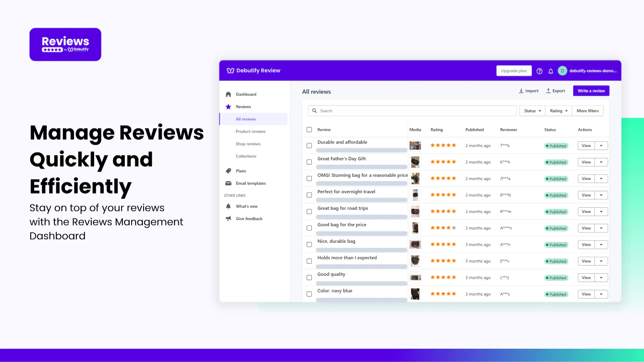Click star rating for Nice, durable bag
The image size is (644, 362).
[443, 245]
